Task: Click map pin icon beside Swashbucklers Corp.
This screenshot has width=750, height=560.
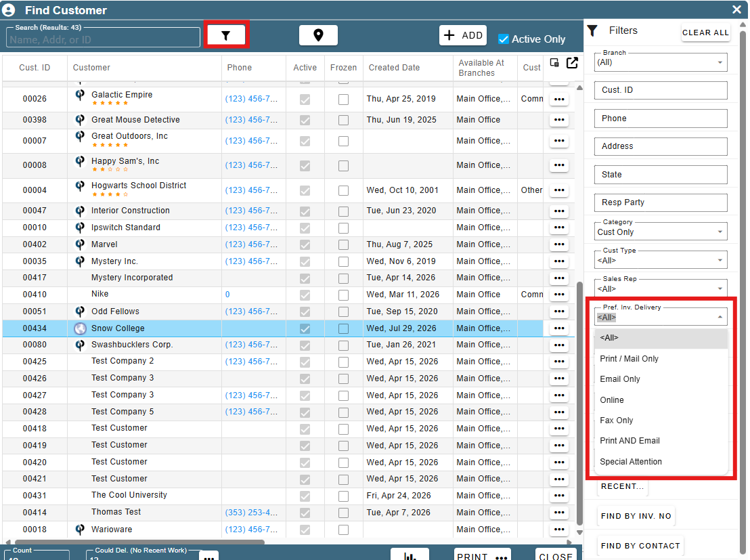Action: pyautogui.click(x=80, y=345)
